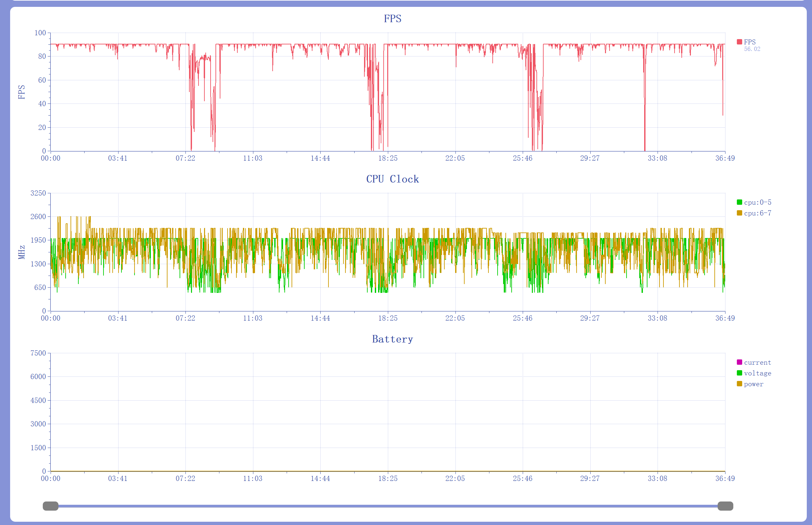Click the FPS chart title

pyautogui.click(x=392, y=18)
